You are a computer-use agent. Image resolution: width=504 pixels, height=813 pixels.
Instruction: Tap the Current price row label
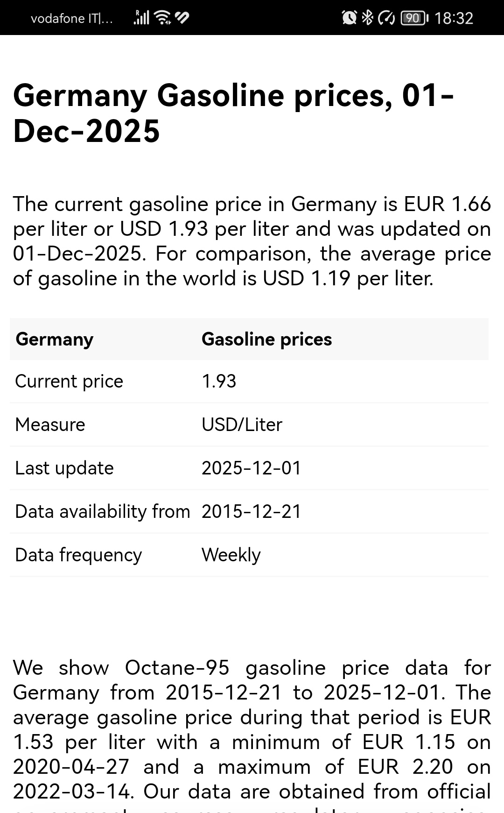(69, 382)
